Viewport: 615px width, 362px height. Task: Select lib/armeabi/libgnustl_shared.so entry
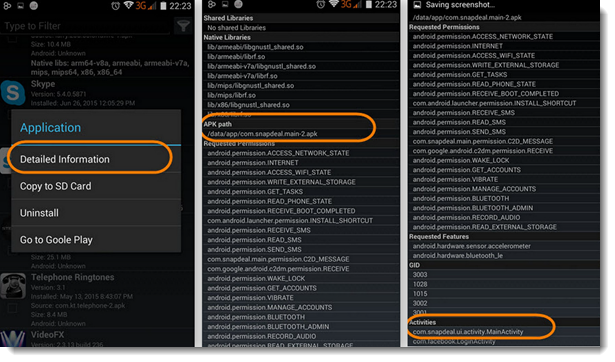(x=301, y=47)
